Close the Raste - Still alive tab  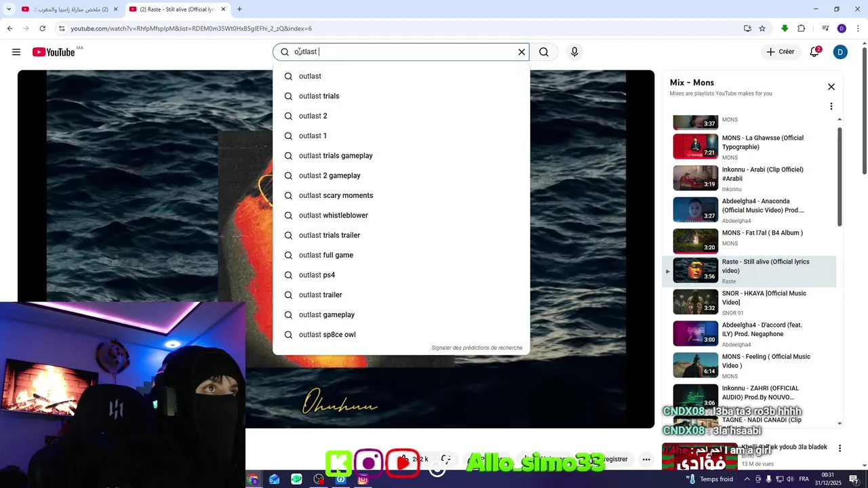[222, 9]
